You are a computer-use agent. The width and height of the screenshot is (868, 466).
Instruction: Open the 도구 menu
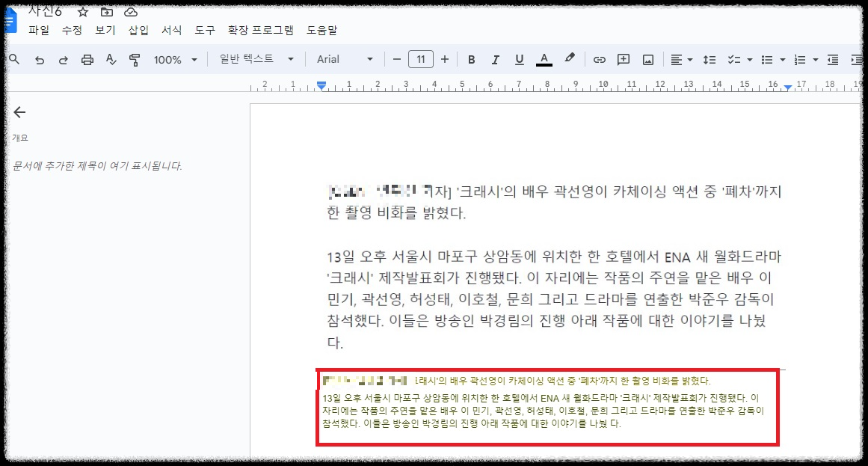[204, 31]
